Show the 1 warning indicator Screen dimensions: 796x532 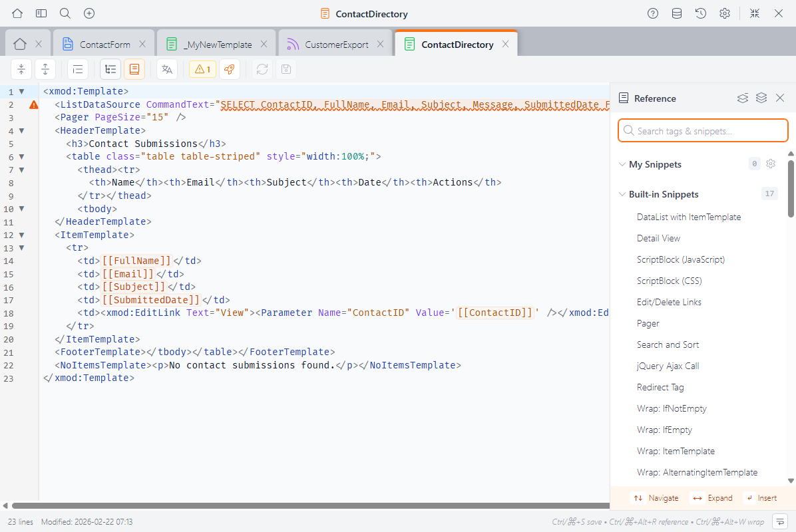202,69
